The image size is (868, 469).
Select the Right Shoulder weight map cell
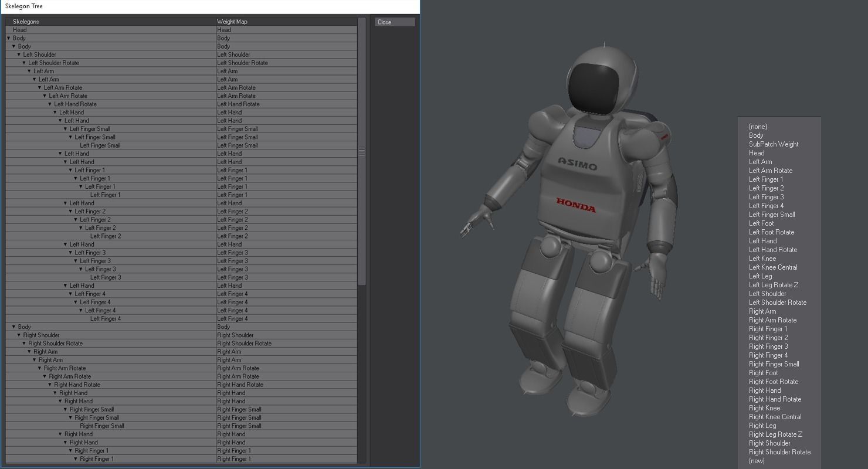286,335
